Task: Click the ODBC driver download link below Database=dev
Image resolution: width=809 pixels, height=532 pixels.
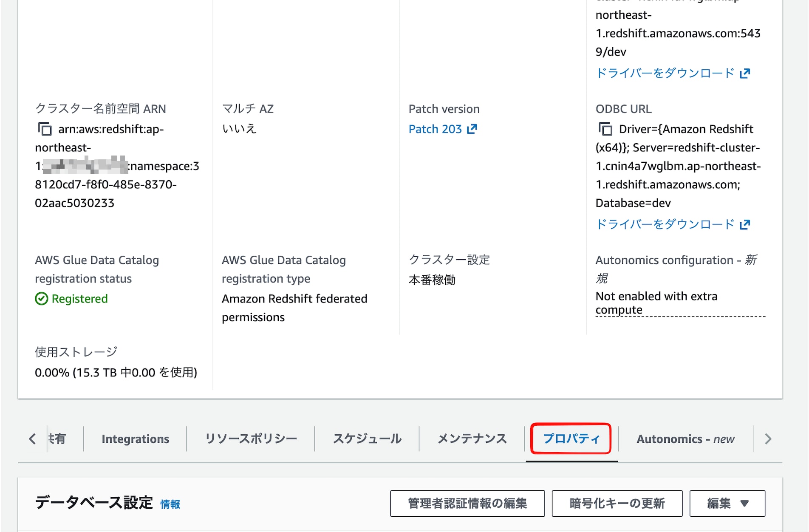Action: pos(673,224)
